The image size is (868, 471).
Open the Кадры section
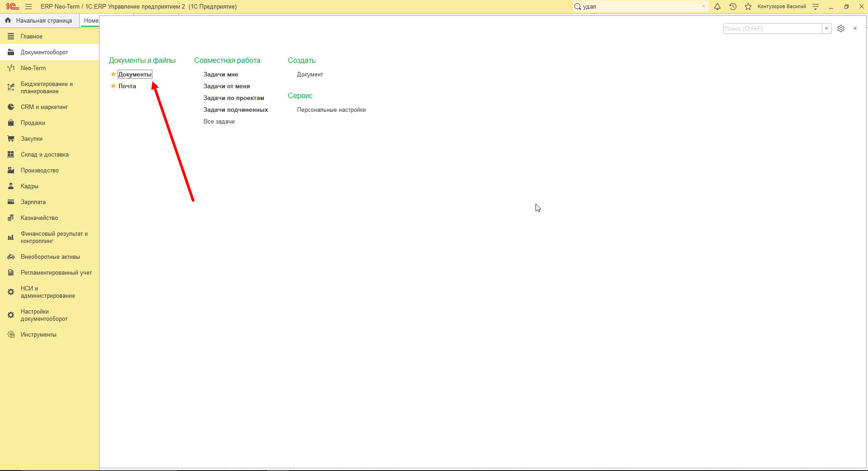(x=49, y=186)
